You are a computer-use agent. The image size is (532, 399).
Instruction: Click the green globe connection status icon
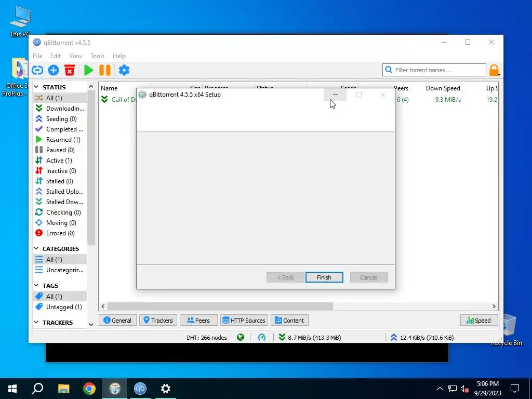tap(241, 337)
